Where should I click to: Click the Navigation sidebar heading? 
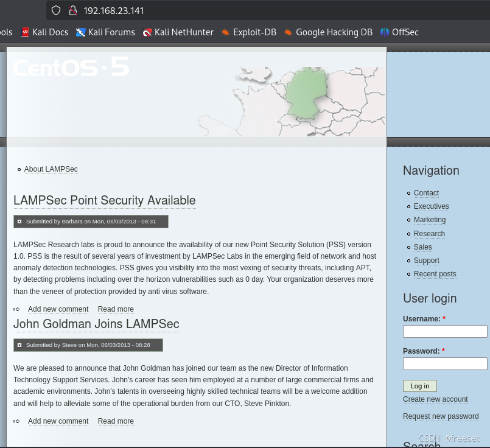point(431,170)
